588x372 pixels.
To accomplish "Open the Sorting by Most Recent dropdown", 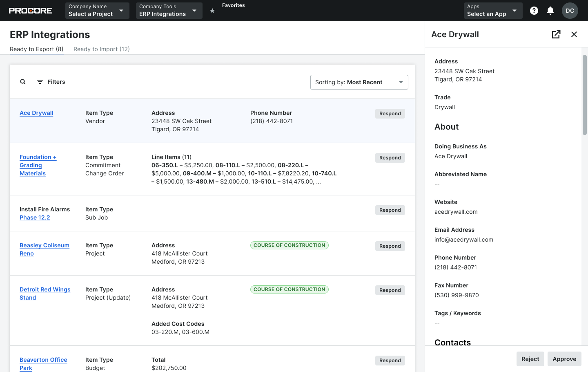I will click(x=359, y=82).
